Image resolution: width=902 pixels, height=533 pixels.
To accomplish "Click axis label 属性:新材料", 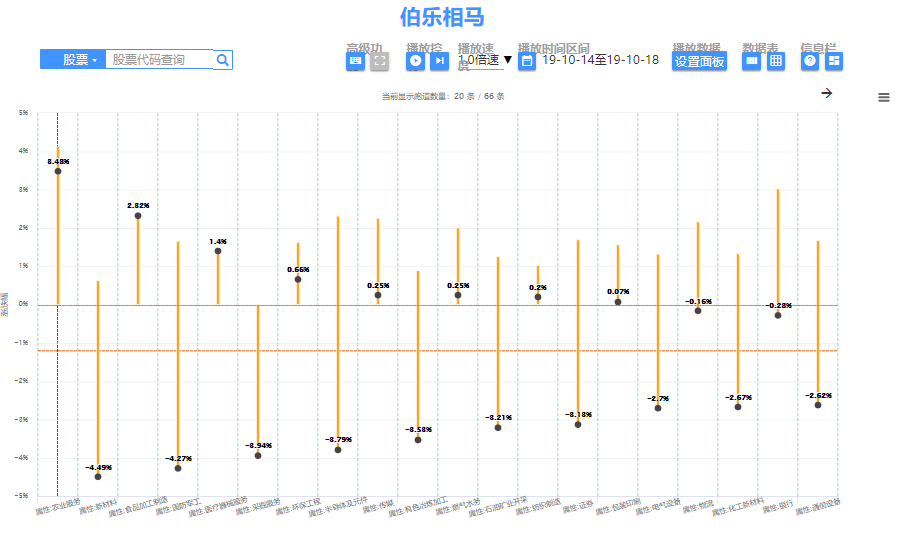I will tap(98, 506).
